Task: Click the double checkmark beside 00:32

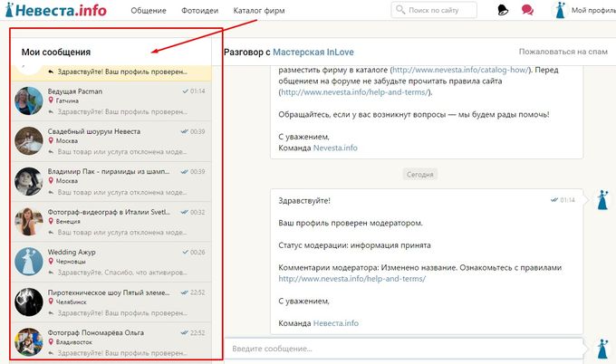Action: 184,212
